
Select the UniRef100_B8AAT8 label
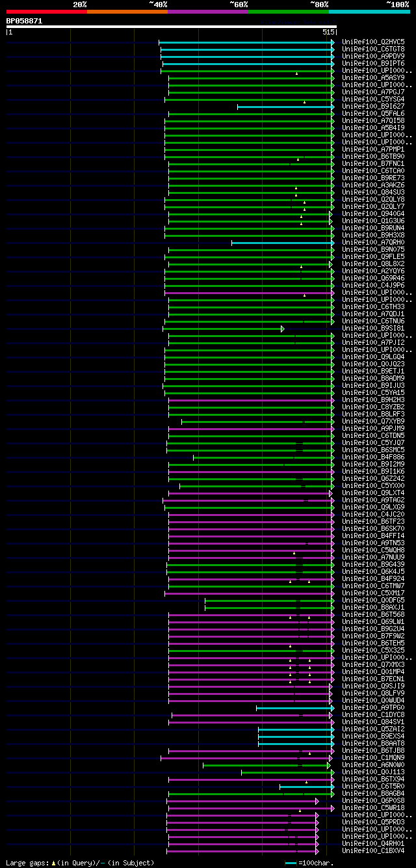click(x=373, y=743)
